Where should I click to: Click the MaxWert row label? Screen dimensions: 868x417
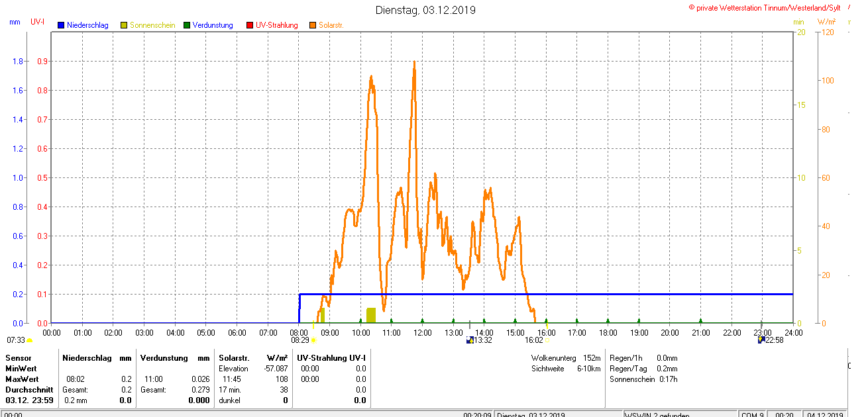click(x=21, y=379)
